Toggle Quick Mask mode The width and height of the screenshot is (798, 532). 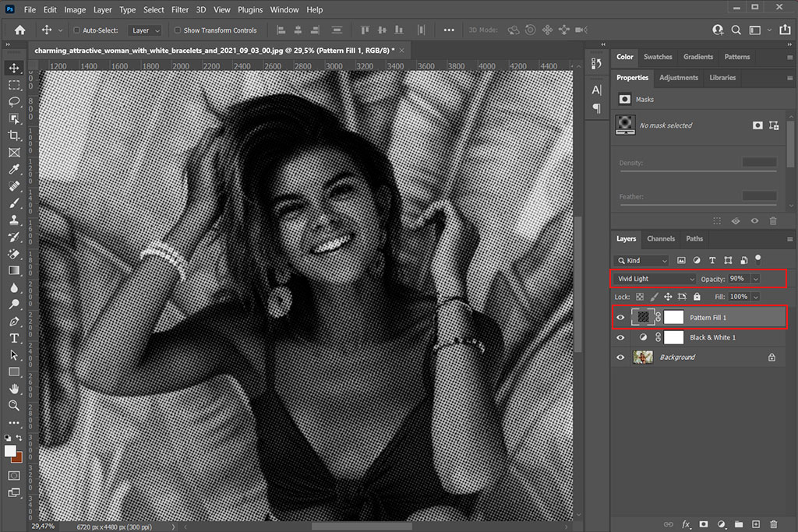click(x=14, y=476)
